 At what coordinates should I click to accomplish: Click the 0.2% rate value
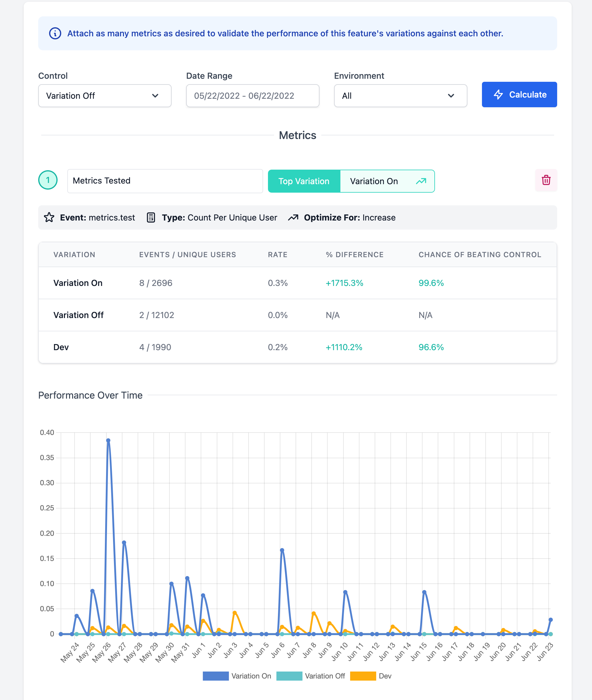pos(278,347)
